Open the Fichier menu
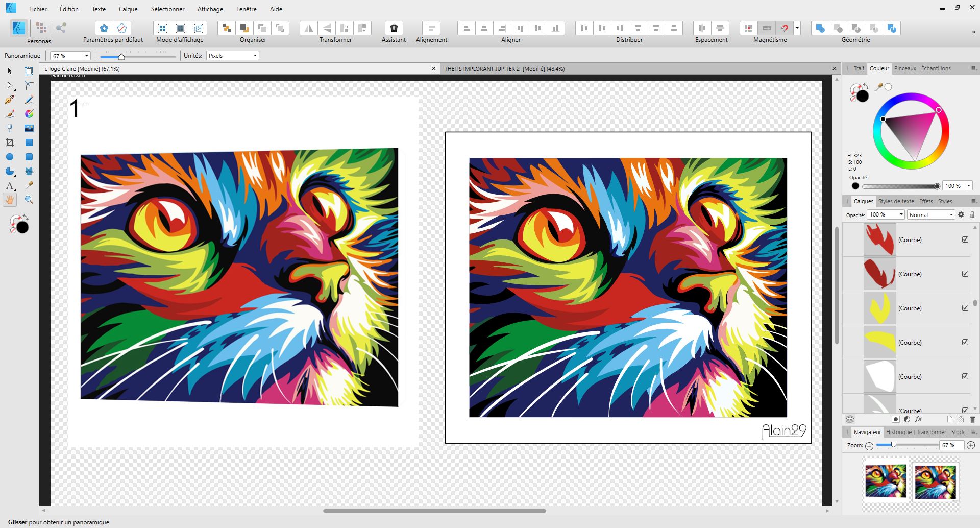The image size is (980, 528). click(x=38, y=9)
